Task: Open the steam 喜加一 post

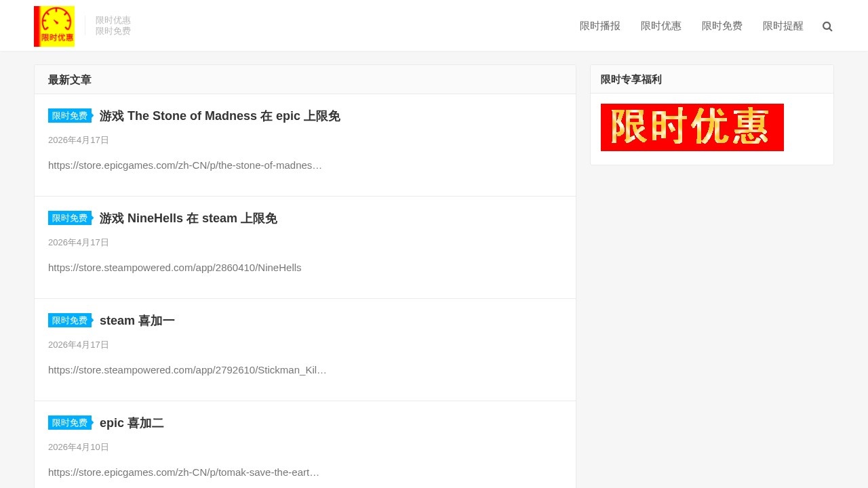Action: 137,321
